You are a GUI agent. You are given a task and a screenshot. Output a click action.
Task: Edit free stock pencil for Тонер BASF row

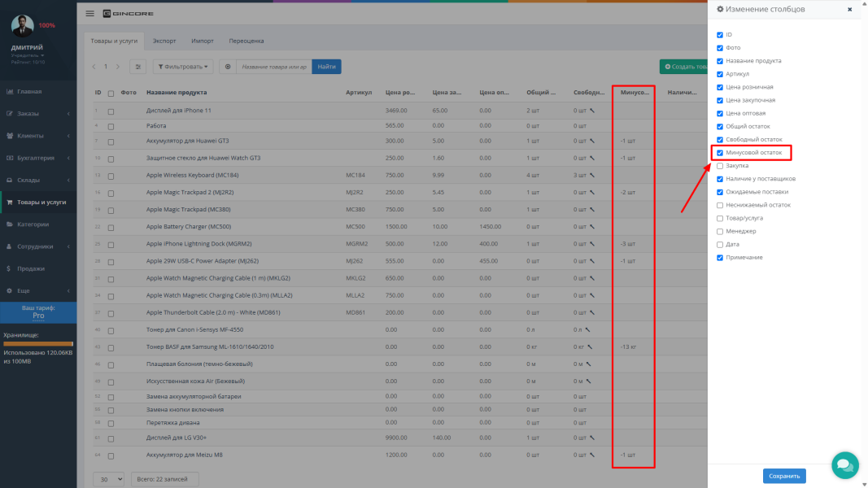pos(590,347)
